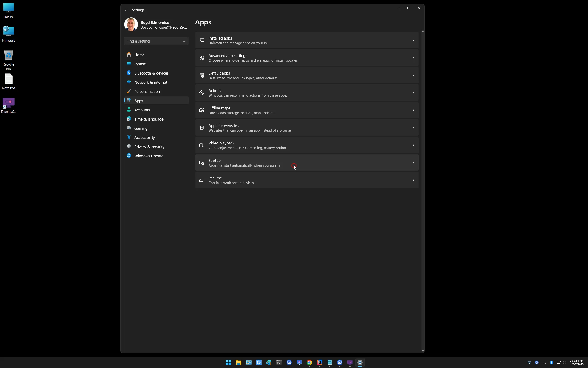This screenshot has width=588, height=368.
Task: Click the chevron on the Actions row
Action: (x=413, y=93)
